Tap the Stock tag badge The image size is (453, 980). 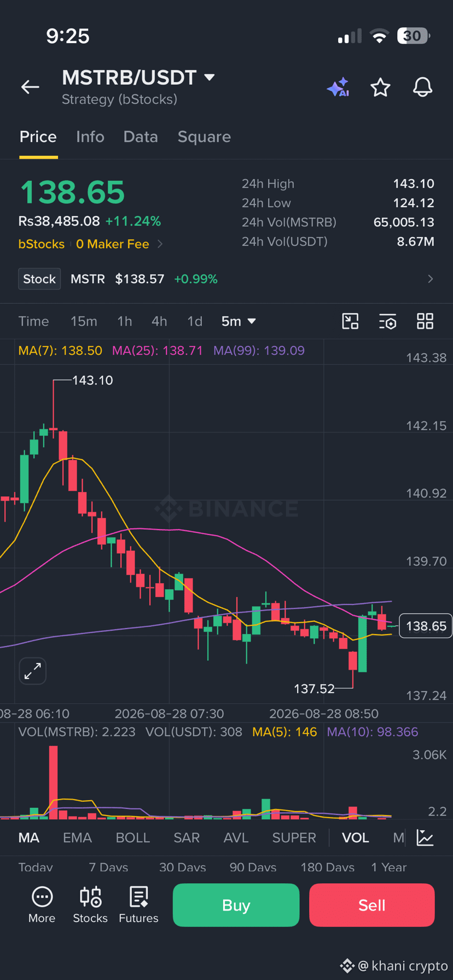pyautogui.click(x=39, y=279)
